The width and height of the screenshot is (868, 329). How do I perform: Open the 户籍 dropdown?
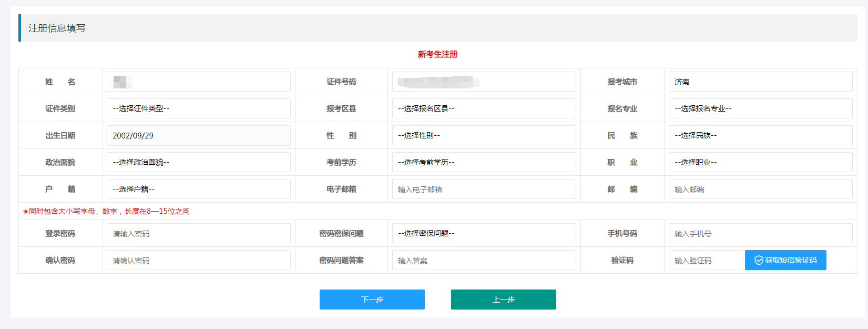coord(198,189)
